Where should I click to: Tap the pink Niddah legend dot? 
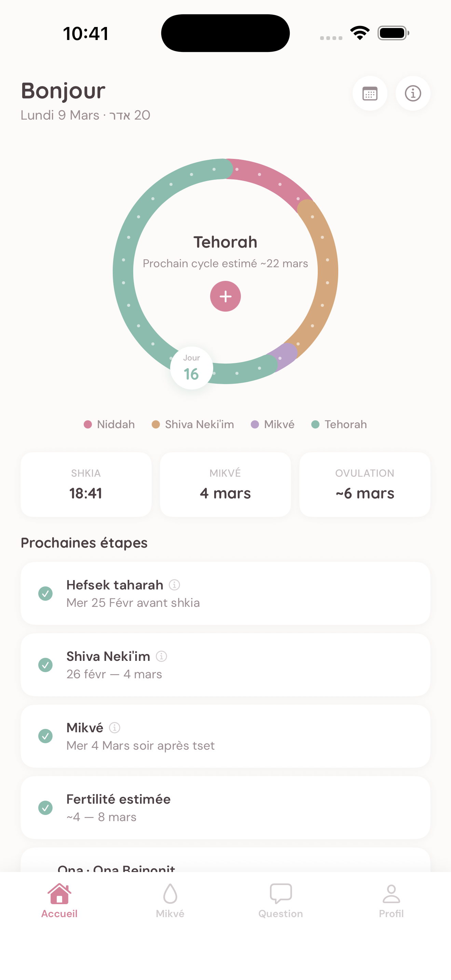[88, 425]
